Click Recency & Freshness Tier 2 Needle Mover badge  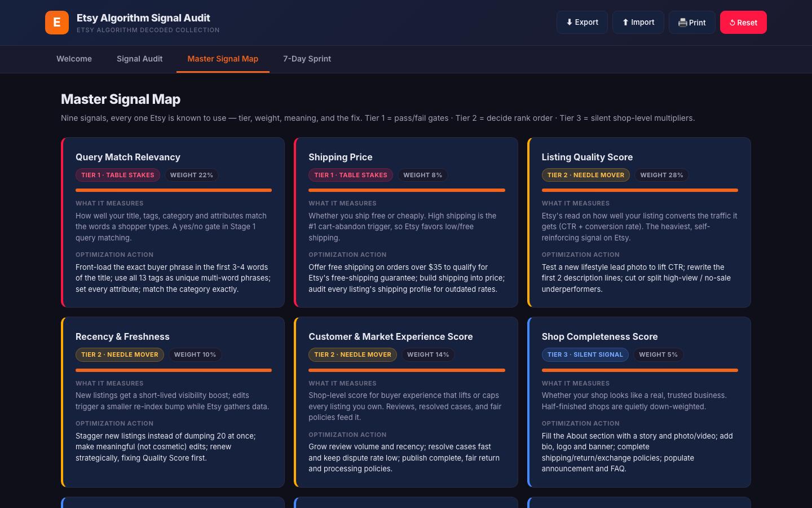120,354
